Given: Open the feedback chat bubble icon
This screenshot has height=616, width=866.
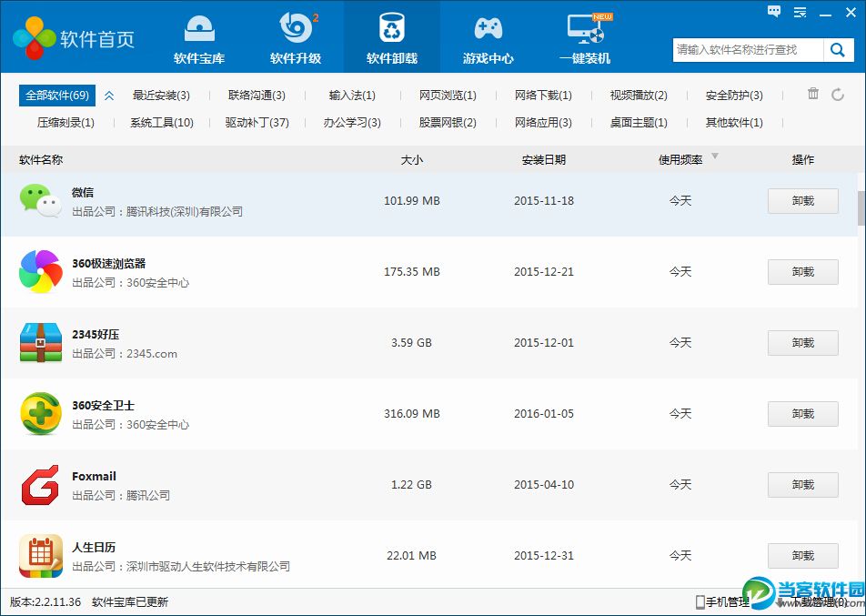Looking at the screenshot, I should coord(774,11).
